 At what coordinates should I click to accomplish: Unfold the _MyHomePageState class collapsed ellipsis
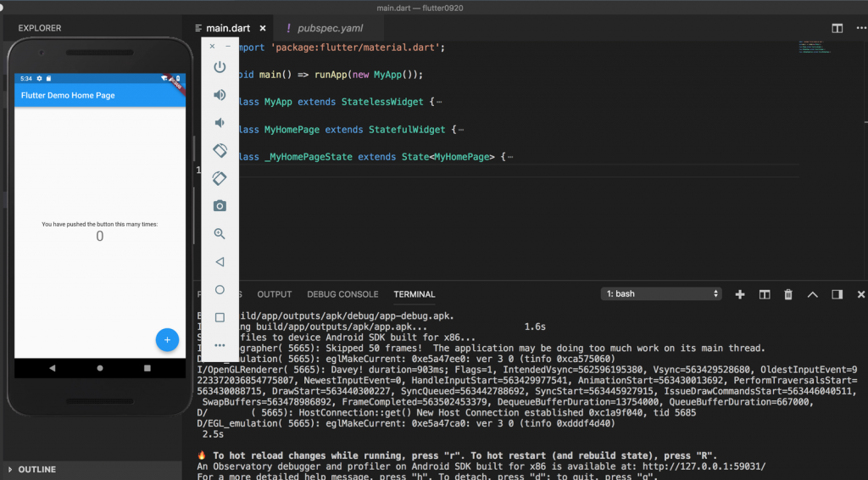(x=510, y=157)
